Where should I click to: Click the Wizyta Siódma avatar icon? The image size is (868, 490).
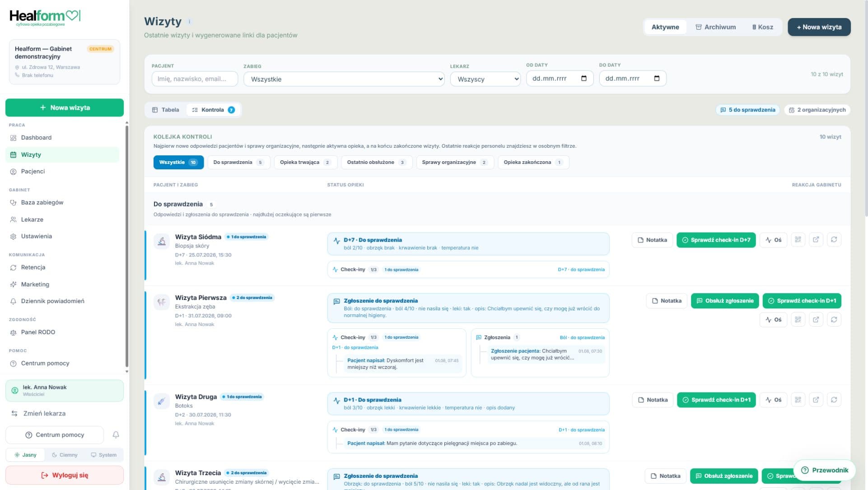pos(162,242)
